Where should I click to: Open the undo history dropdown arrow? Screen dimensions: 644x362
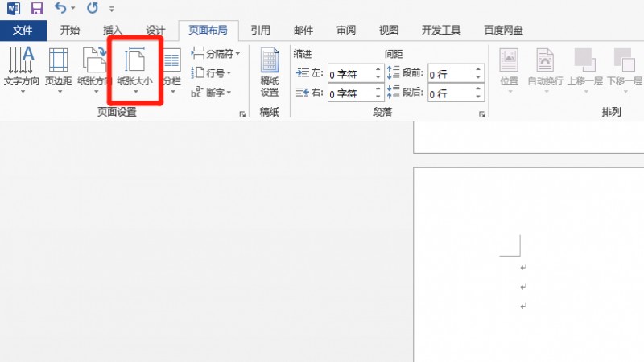tap(73, 8)
